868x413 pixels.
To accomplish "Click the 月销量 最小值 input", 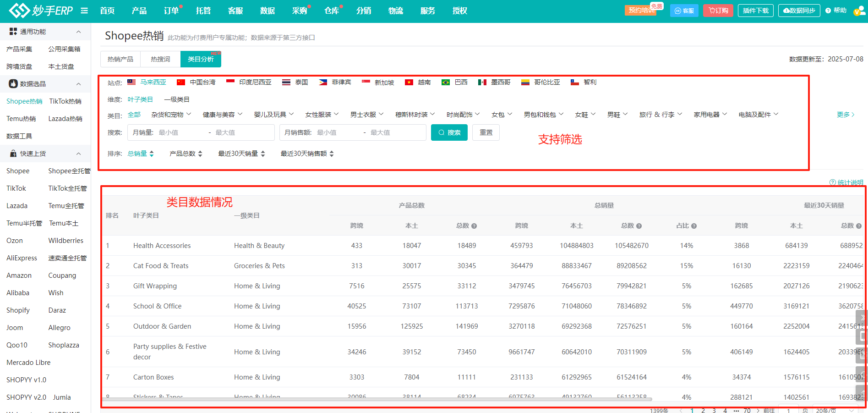I will coord(181,132).
